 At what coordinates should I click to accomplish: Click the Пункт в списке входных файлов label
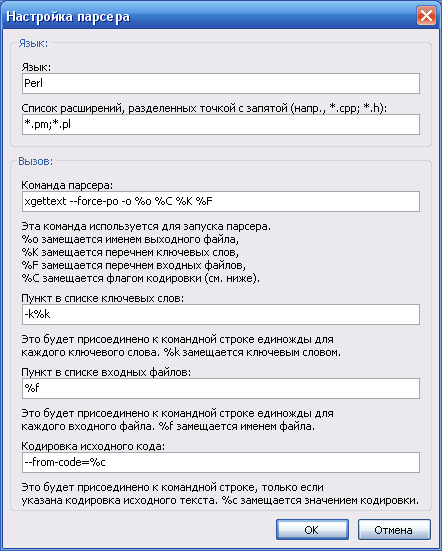coord(106,372)
